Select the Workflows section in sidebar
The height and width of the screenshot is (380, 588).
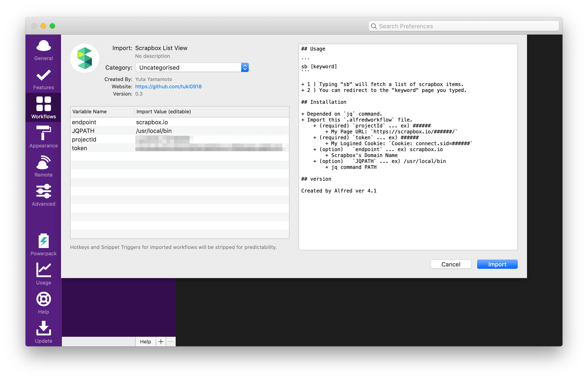click(43, 108)
